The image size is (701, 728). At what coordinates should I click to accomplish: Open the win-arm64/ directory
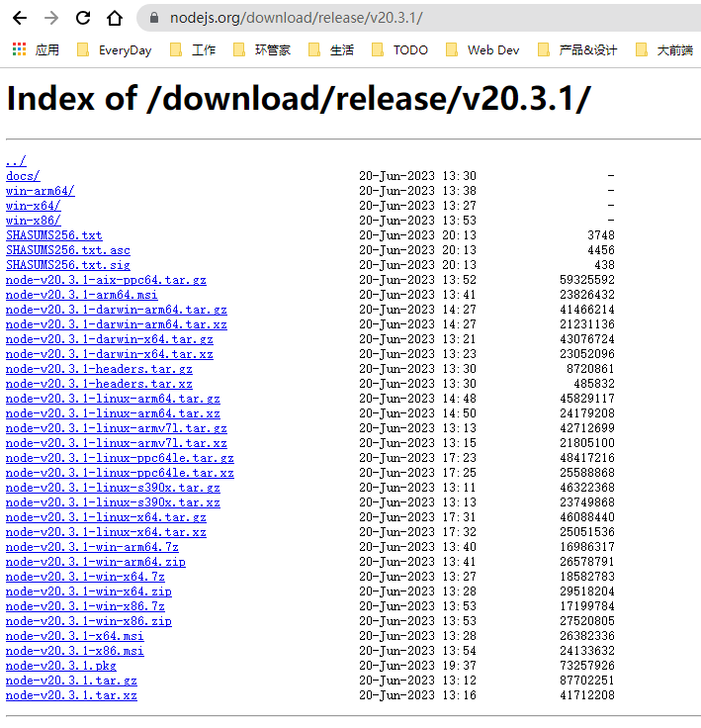coord(40,191)
